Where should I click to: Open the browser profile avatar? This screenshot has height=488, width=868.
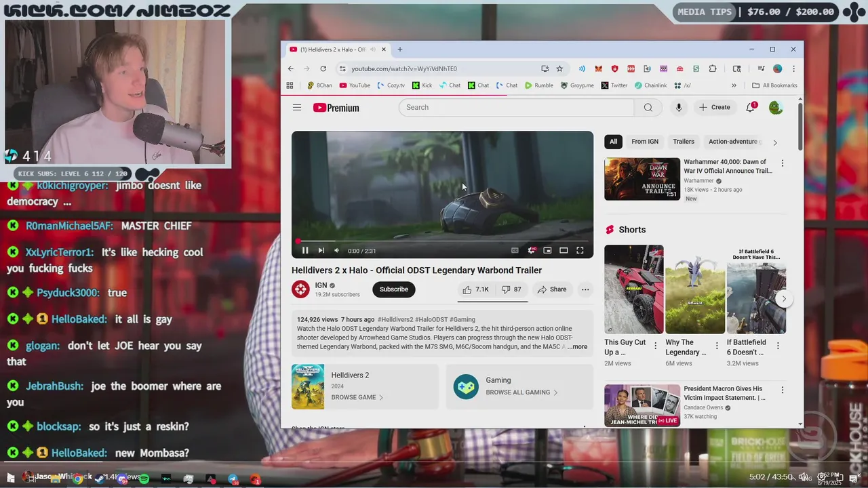[778, 68]
